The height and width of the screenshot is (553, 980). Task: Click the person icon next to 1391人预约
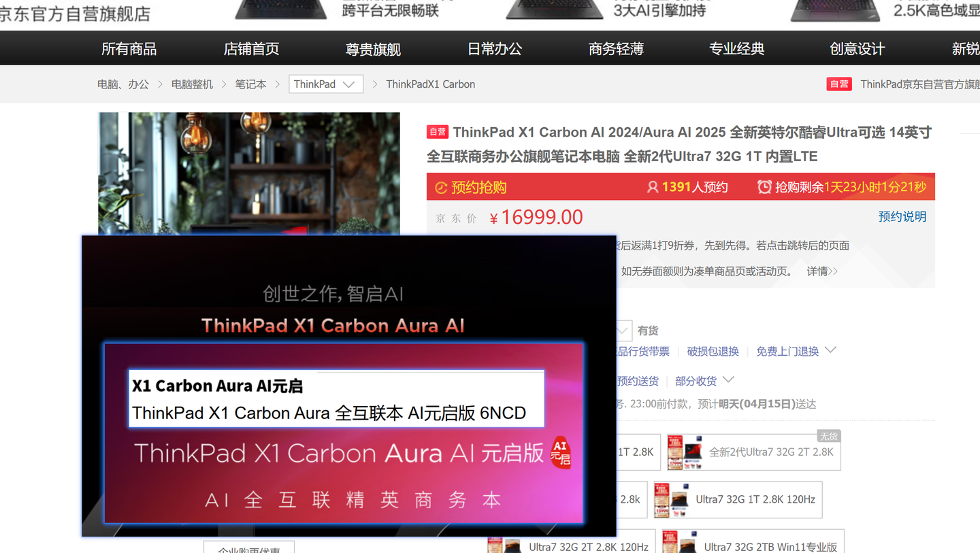coord(652,187)
